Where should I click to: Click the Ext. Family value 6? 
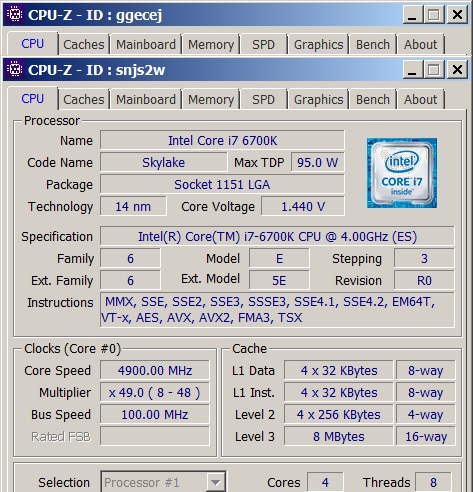[x=130, y=280]
